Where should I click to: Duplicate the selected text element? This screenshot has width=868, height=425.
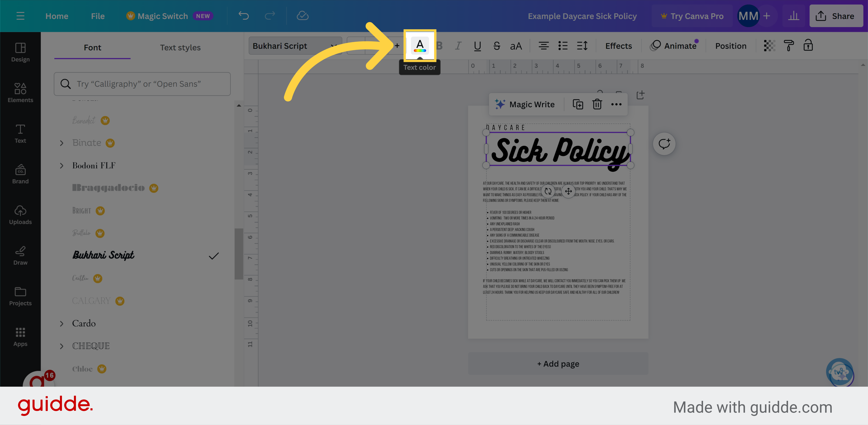pyautogui.click(x=578, y=104)
